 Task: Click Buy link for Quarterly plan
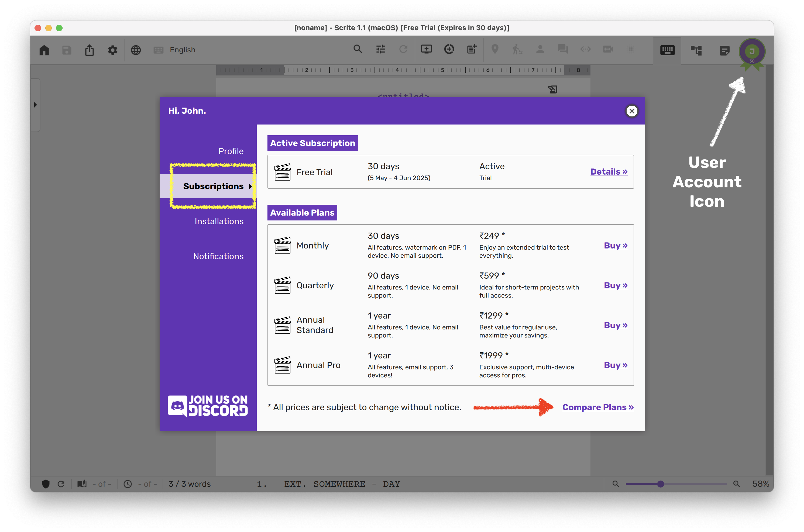click(x=615, y=285)
